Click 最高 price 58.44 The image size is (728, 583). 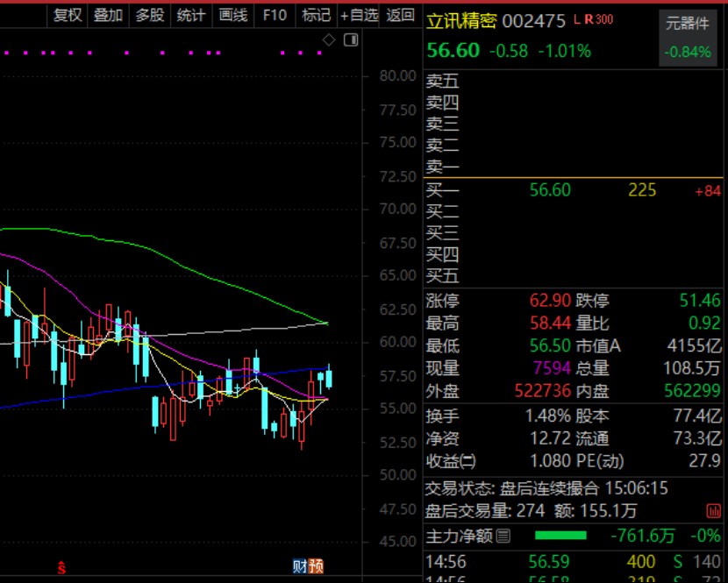(x=550, y=323)
